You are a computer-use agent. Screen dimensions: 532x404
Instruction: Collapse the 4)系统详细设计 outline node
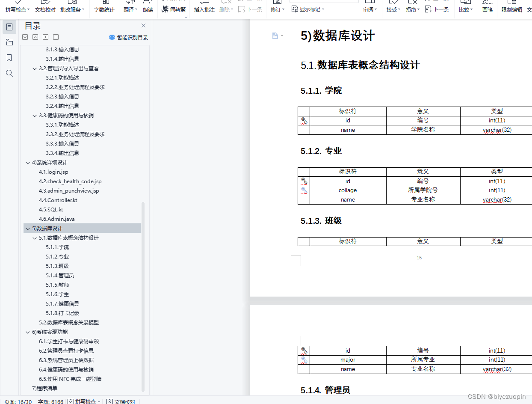pos(28,163)
